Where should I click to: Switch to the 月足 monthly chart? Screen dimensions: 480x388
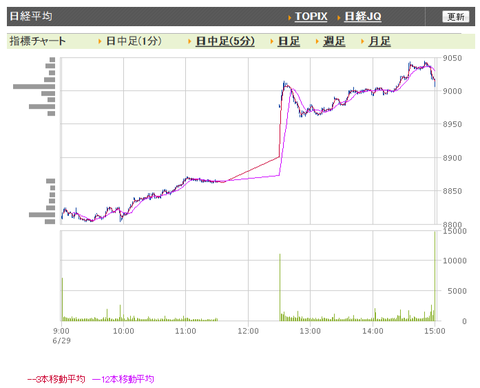(379, 41)
